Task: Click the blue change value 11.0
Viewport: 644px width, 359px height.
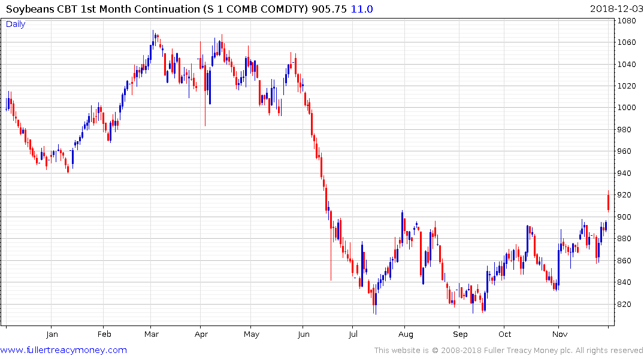Action: click(362, 9)
